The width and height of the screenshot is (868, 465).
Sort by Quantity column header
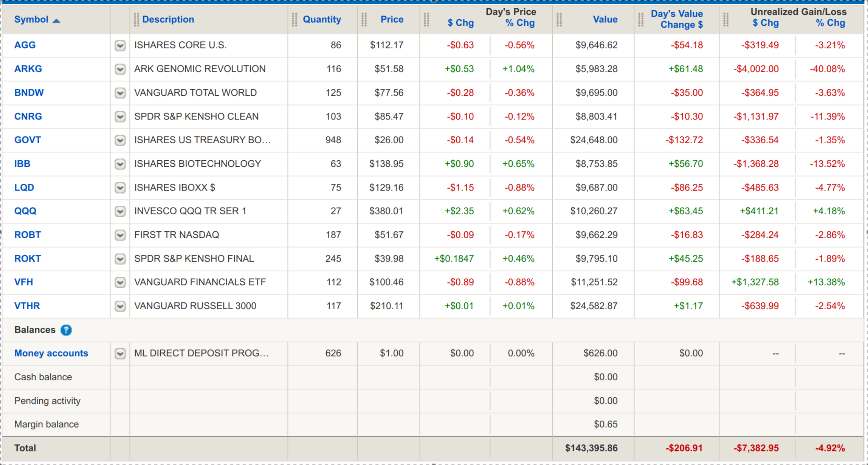pyautogui.click(x=322, y=20)
